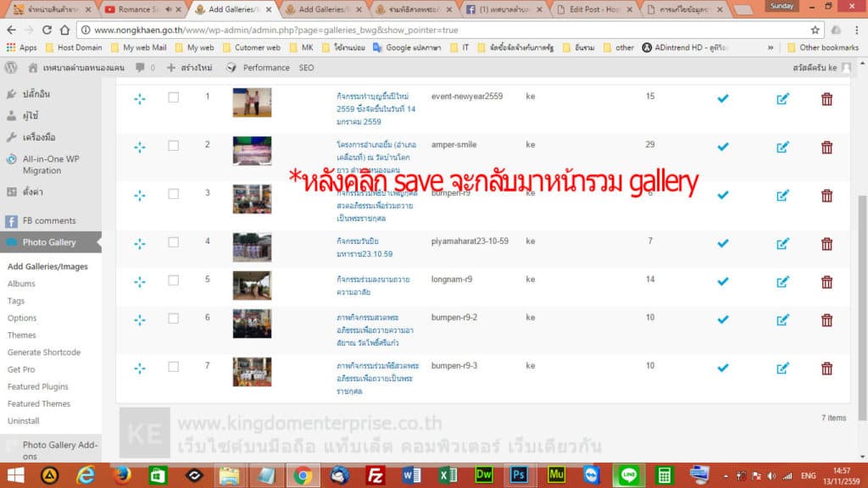Expand the Other bookmarks folder
Viewport: 868px width, 488px height.
point(824,47)
